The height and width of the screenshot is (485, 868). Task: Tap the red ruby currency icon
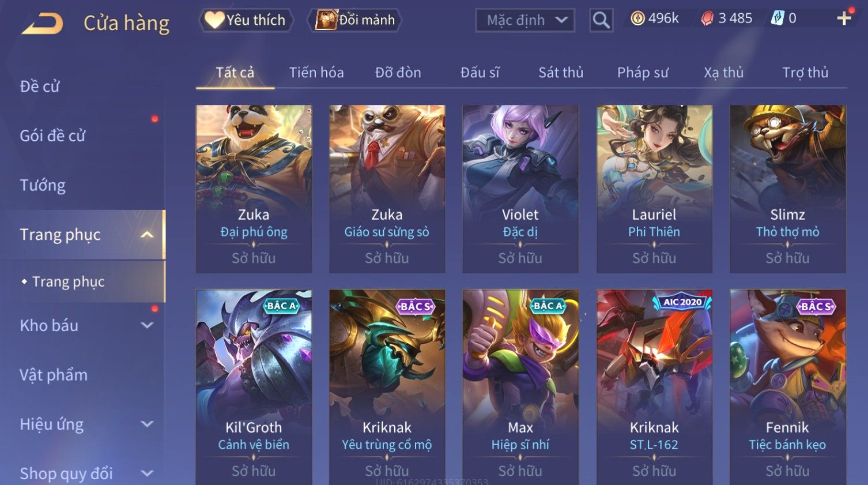[707, 18]
